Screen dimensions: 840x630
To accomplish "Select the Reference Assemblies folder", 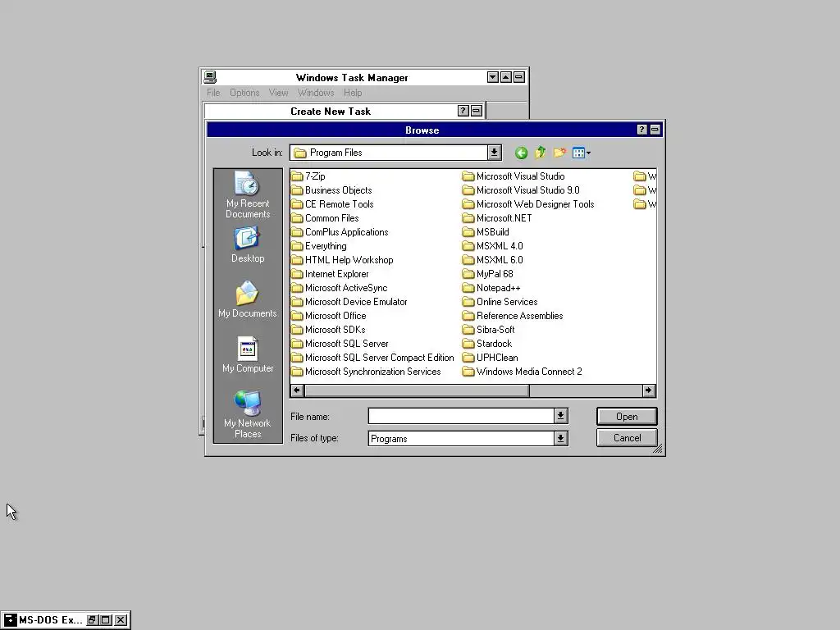I will [x=514, y=316].
